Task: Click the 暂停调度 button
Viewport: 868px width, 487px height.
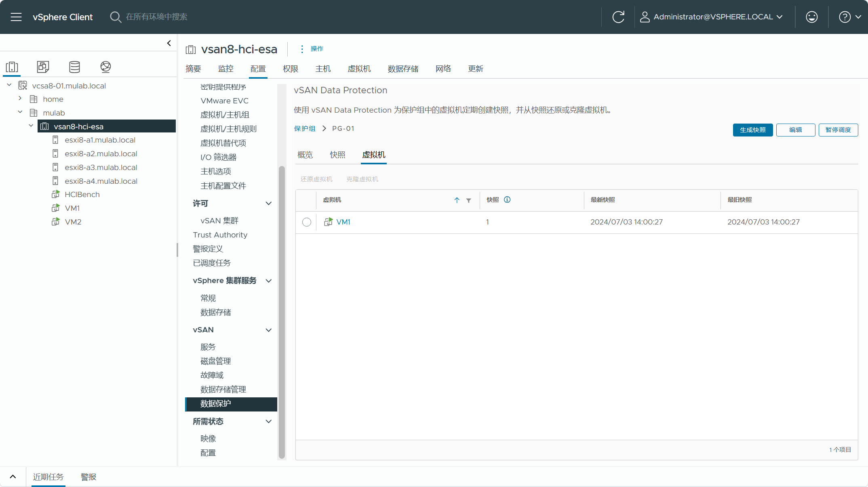Action: pyautogui.click(x=839, y=130)
